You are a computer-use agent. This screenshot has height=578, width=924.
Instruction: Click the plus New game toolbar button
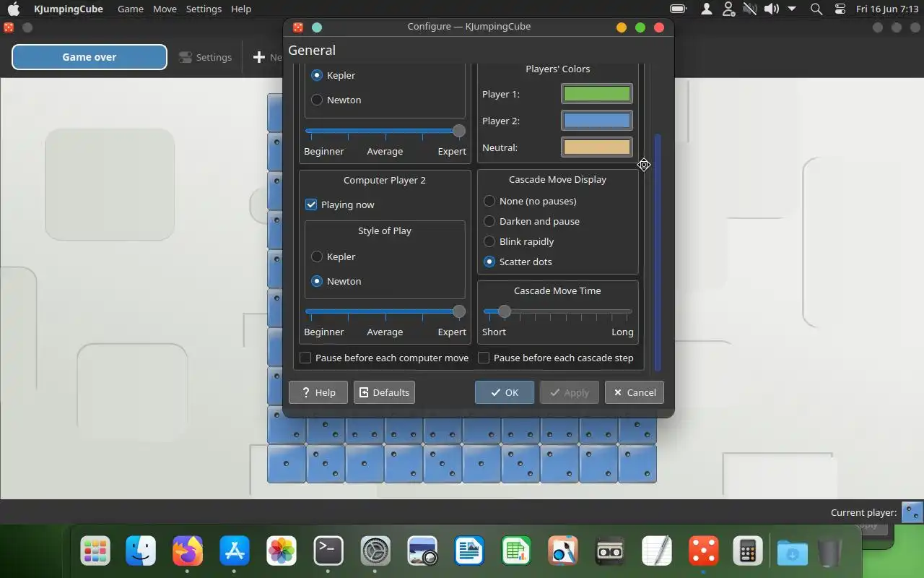[267, 57]
